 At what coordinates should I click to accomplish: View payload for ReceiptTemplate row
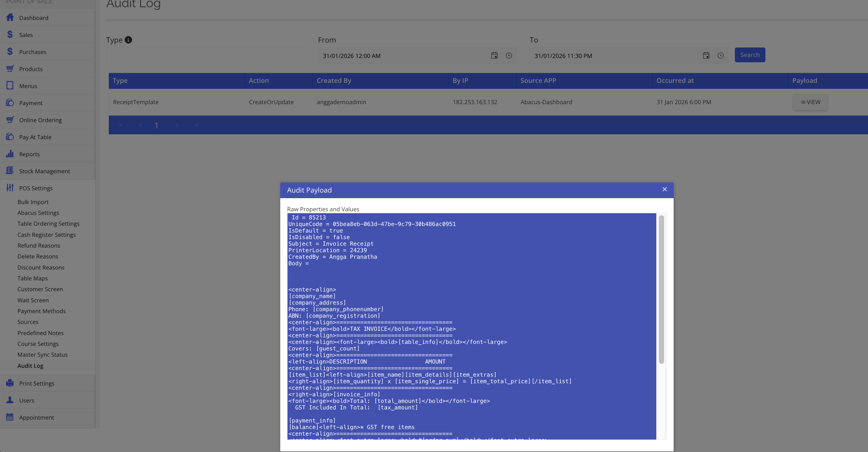point(810,102)
